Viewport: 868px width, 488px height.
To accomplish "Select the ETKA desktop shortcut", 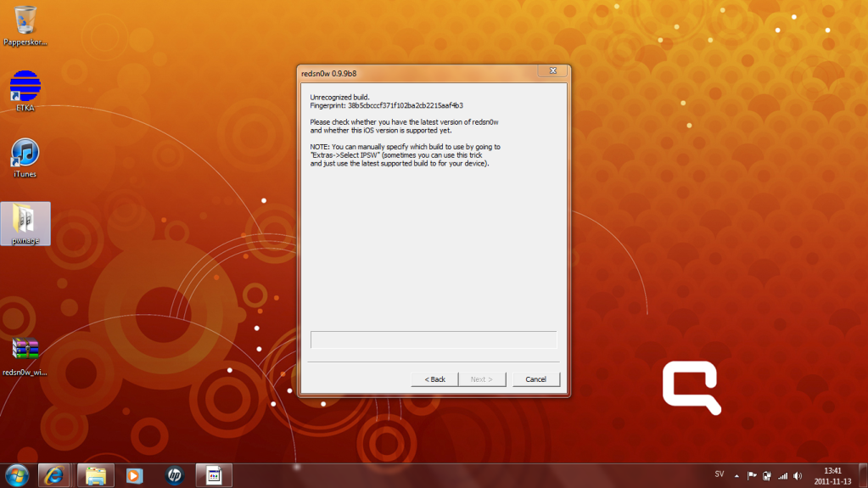I will pos(25,91).
